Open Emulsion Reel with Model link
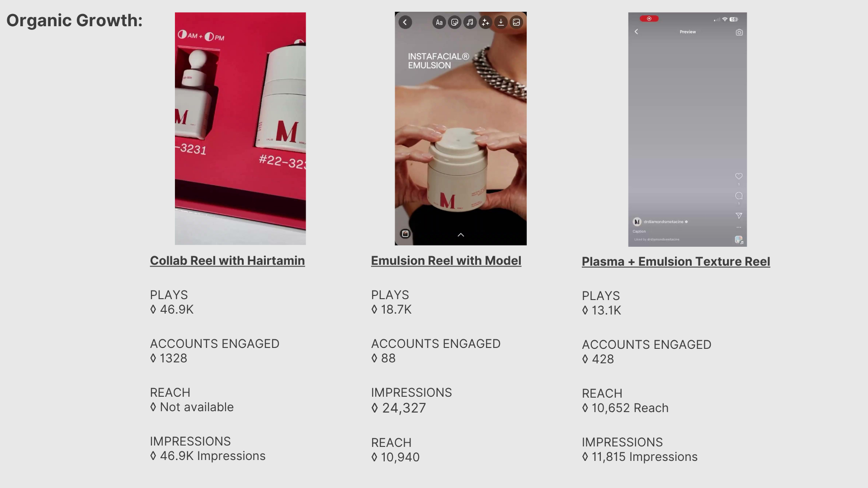 (446, 261)
